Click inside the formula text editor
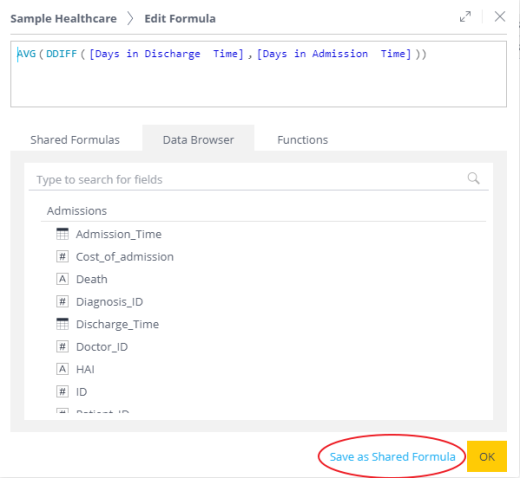520x478 pixels. [x=258, y=74]
